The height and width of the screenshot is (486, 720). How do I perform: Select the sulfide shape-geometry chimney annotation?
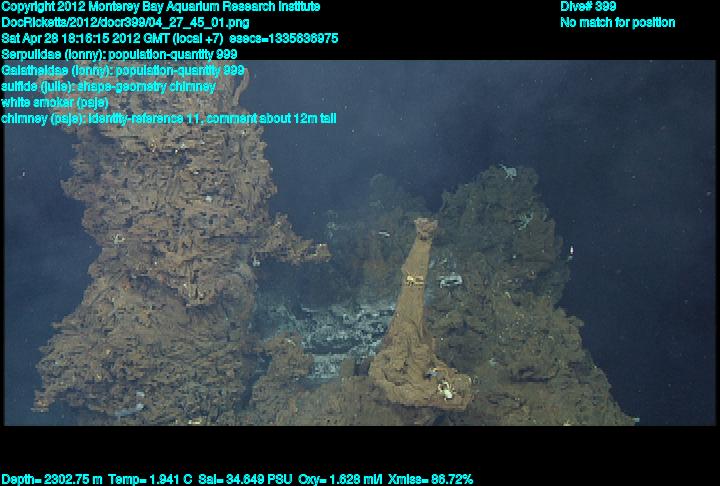pyautogui.click(x=108, y=86)
